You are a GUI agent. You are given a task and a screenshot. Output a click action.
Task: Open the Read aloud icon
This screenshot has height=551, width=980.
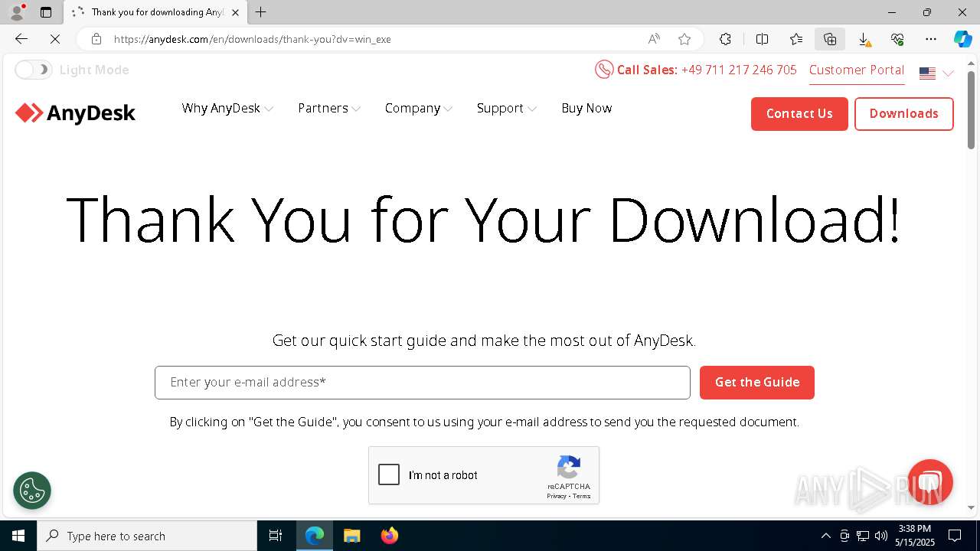click(x=654, y=39)
